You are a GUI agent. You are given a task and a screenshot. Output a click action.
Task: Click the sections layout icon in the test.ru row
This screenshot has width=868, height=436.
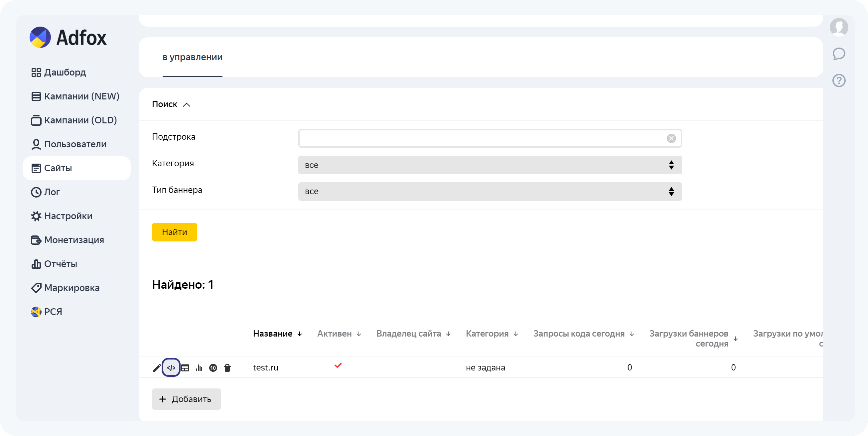point(185,367)
